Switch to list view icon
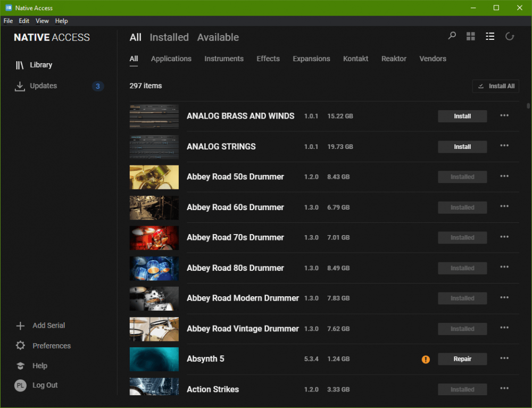The width and height of the screenshot is (532, 408). click(x=490, y=36)
